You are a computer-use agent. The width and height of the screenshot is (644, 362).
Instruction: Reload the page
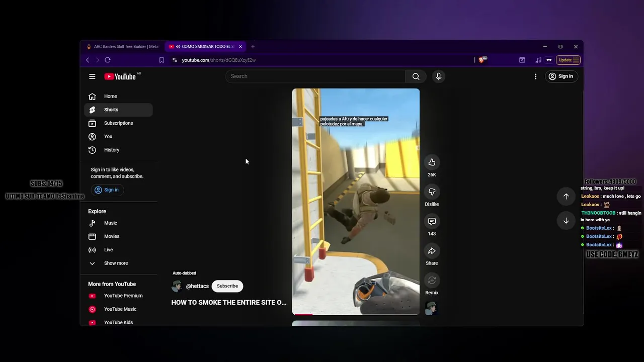pyautogui.click(x=108, y=60)
